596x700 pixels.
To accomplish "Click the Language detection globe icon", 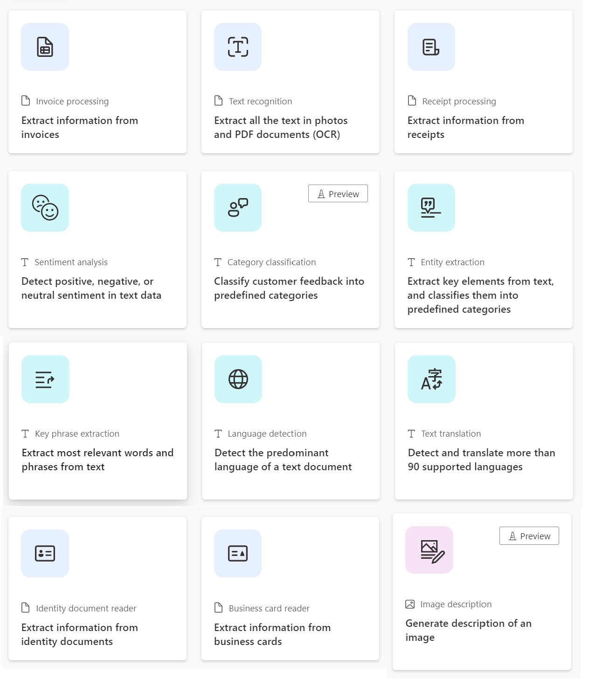I will tap(238, 379).
